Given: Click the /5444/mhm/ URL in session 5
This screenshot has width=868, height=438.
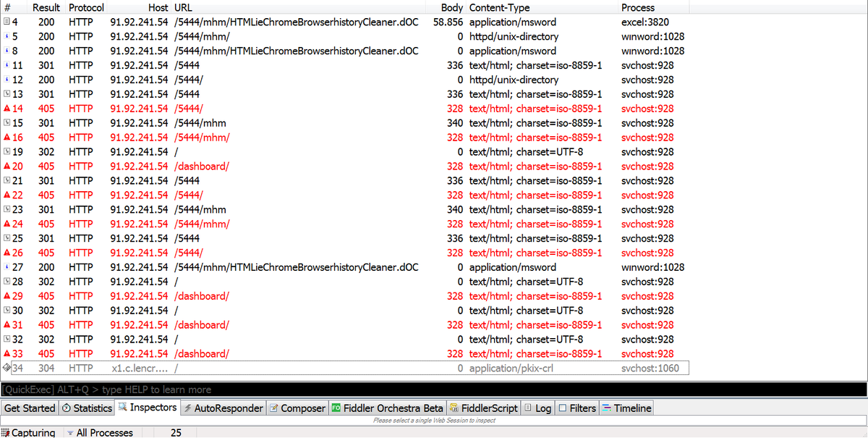Looking at the screenshot, I should pyautogui.click(x=202, y=36).
